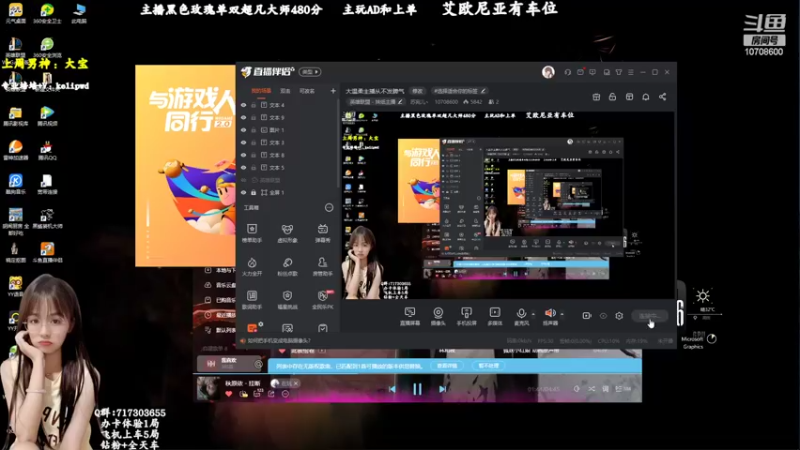Open the playlist queue icon
Viewport: 800px width, 450px height.
622,389
